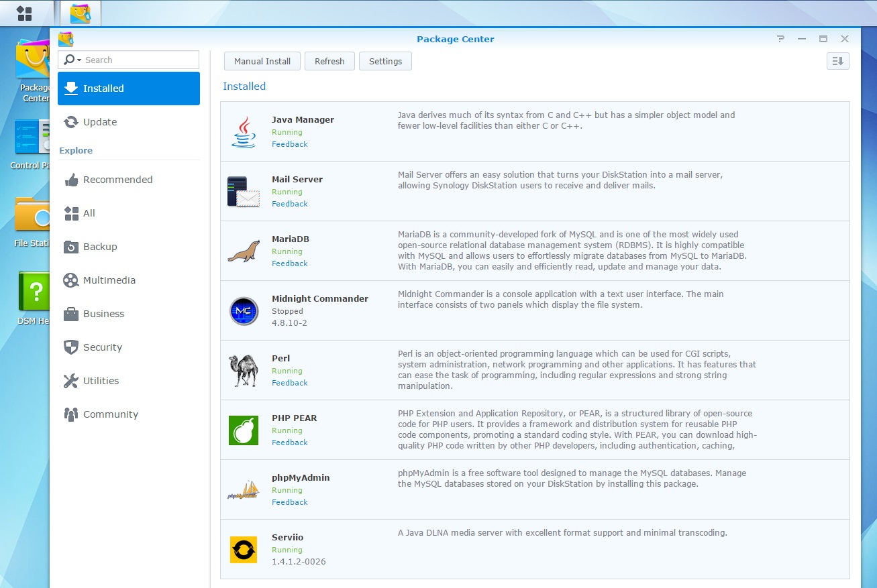
Task: Click Feedback link under PHP PEAR
Action: [290, 443]
